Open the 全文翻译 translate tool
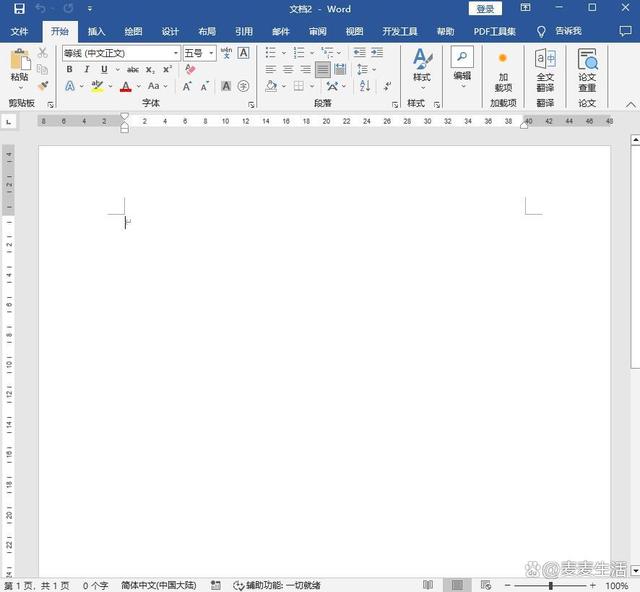This screenshot has height=592, width=640. (x=545, y=70)
